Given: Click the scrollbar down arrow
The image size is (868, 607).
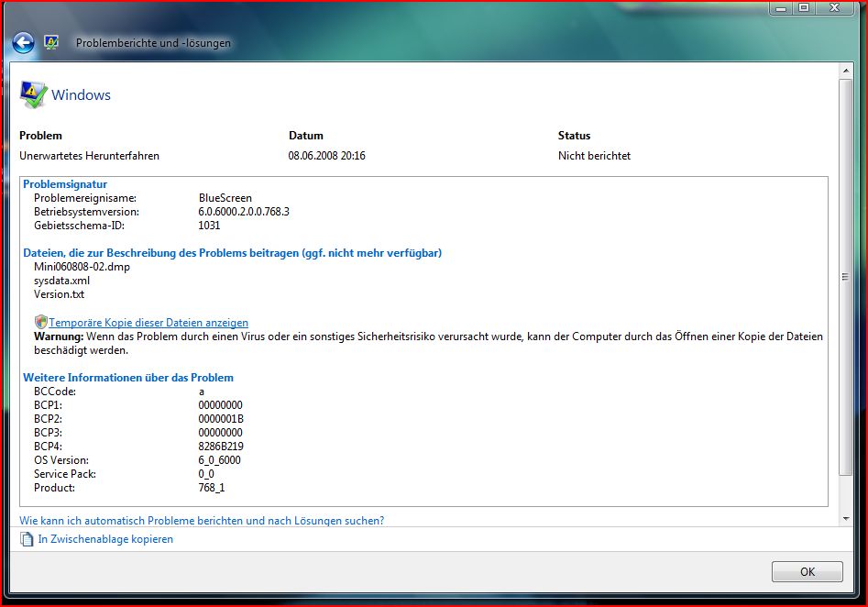Looking at the screenshot, I should point(845,519).
